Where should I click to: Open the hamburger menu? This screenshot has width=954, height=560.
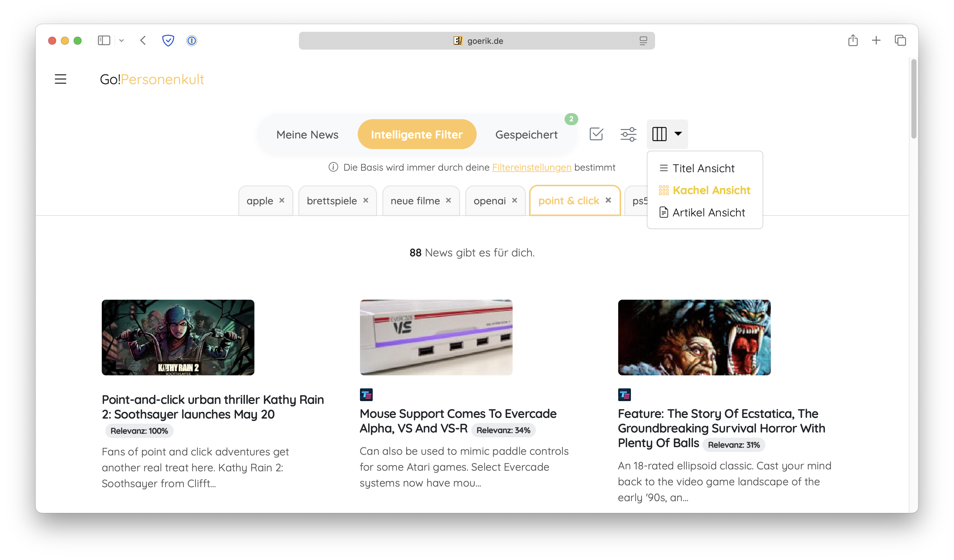60,79
